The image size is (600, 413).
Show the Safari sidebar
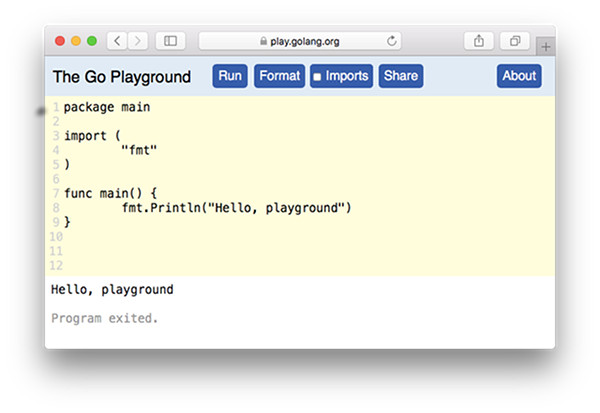[x=170, y=41]
